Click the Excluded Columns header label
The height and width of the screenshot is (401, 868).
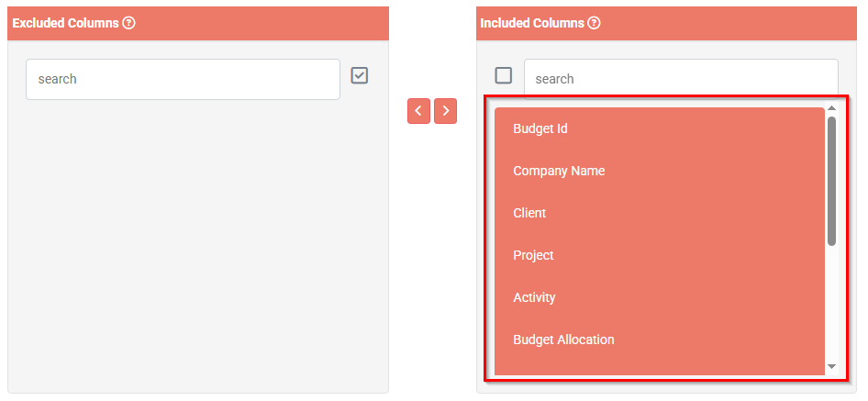tap(65, 23)
